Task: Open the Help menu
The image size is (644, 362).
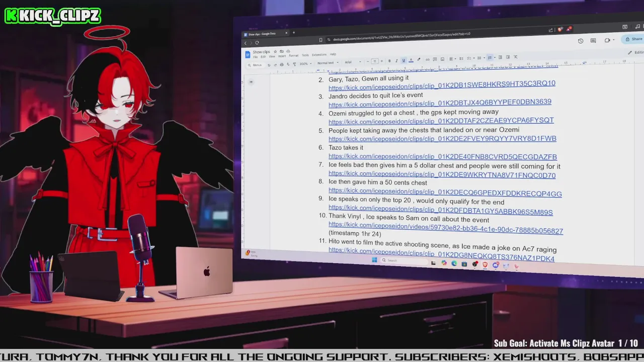Action: coord(333,54)
